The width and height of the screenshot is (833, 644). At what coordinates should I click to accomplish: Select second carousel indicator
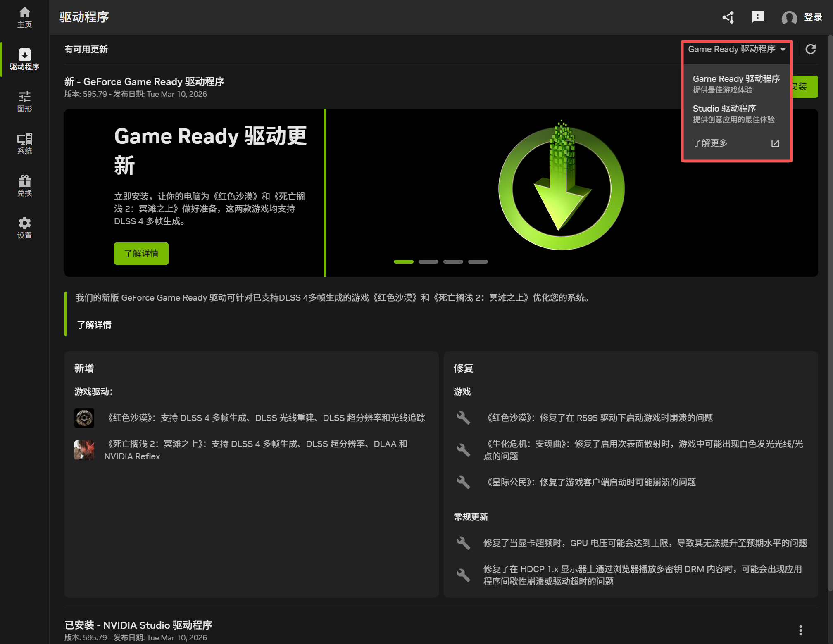428,261
